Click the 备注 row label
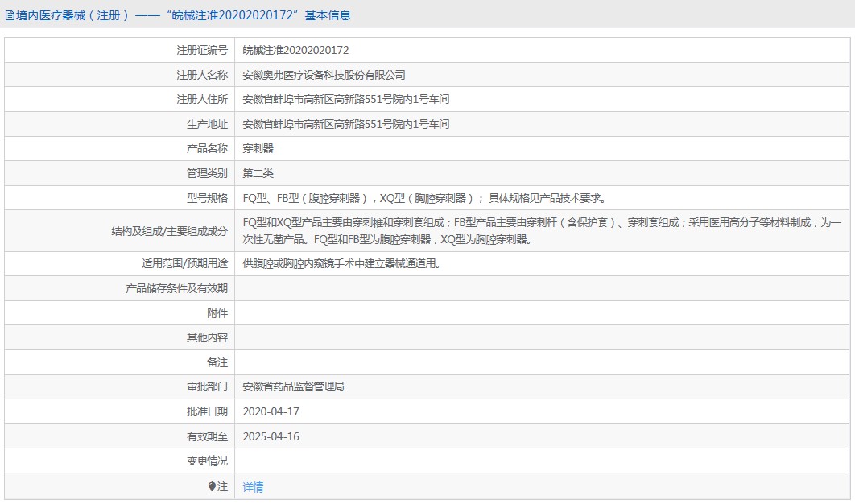Viewport: 855px width, 504px height. pos(217,362)
